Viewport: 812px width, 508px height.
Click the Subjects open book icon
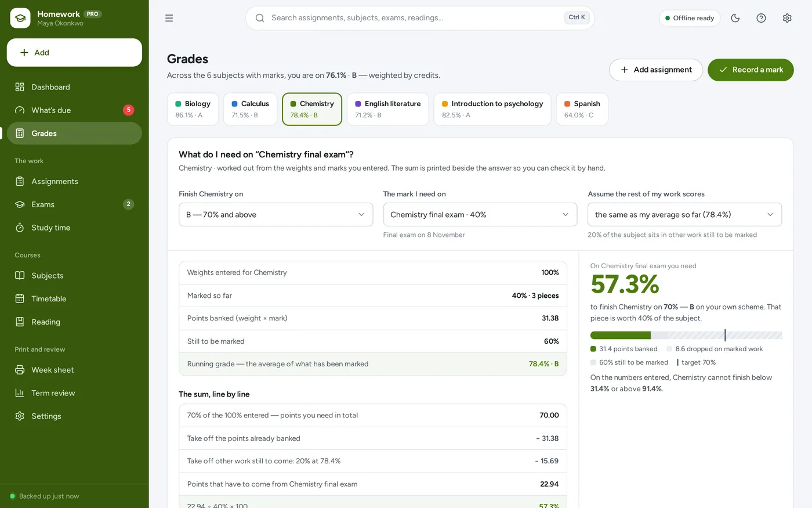[20, 276]
